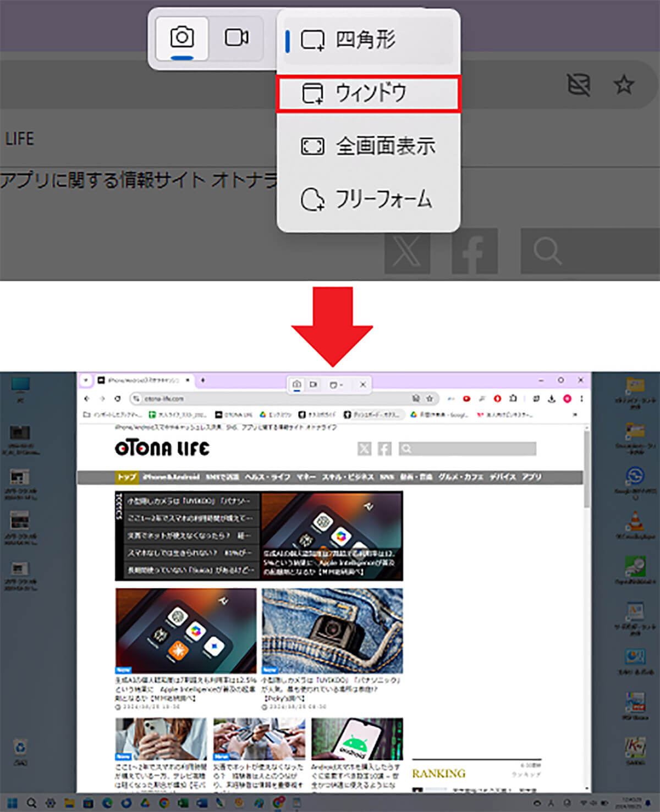Click the OTONA LIFE site logo

pyautogui.click(x=162, y=449)
